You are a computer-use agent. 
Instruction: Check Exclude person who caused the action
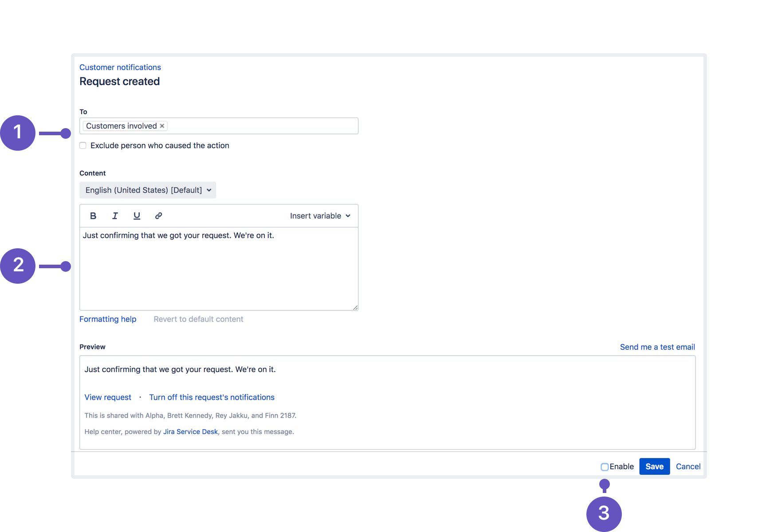coord(83,145)
